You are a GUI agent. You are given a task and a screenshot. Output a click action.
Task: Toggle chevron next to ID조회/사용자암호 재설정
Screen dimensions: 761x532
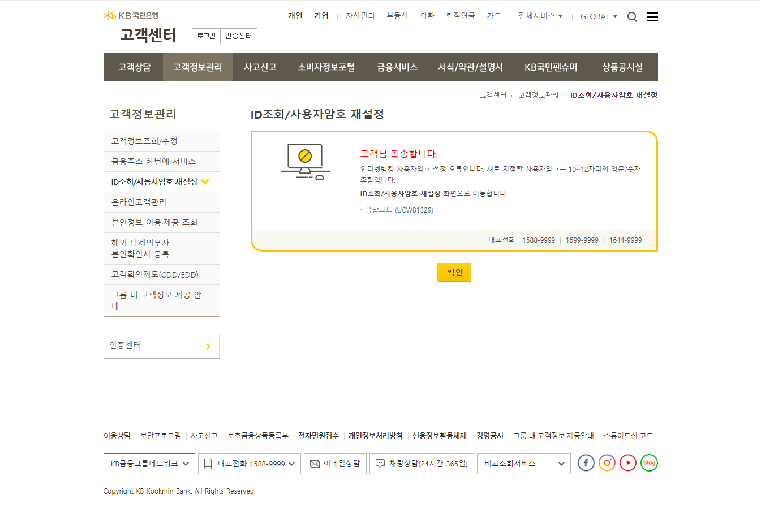point(205,181)
